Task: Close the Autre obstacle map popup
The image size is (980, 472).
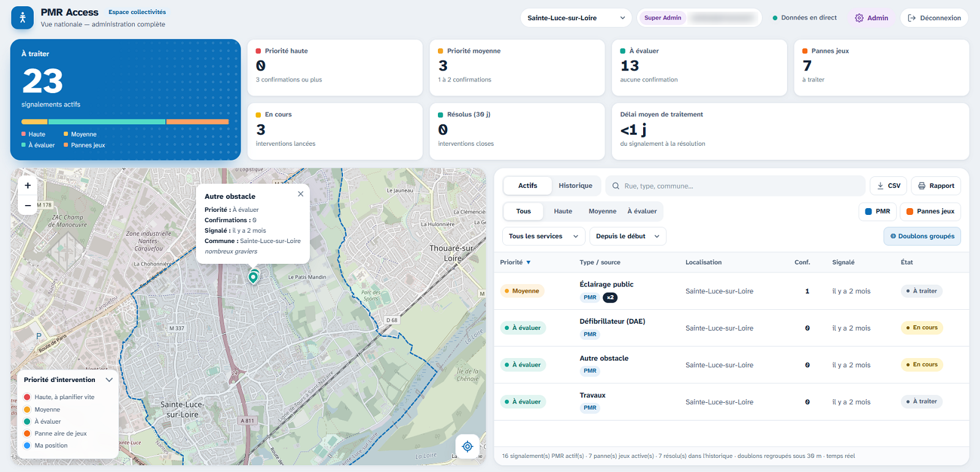Action: coord(300,194)
